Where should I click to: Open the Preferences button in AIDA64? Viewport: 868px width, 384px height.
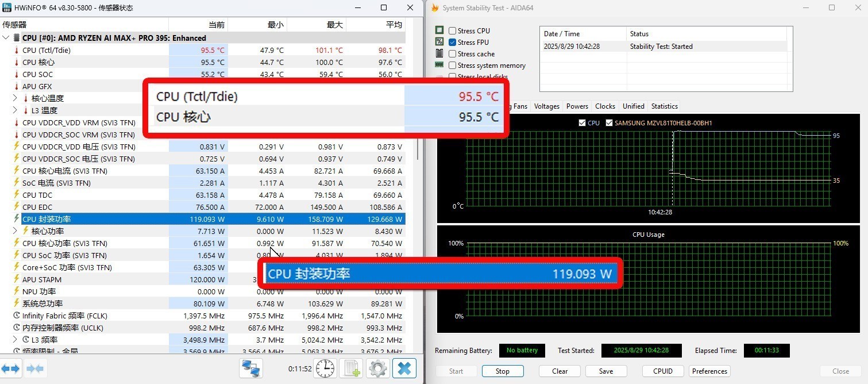(x=709, y=371)
